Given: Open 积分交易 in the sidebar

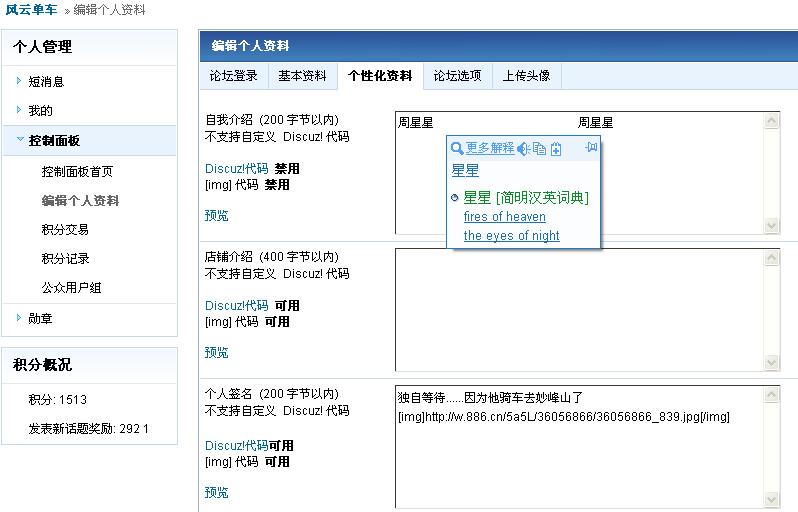Looking at the screenshot, I should [65, 229].
